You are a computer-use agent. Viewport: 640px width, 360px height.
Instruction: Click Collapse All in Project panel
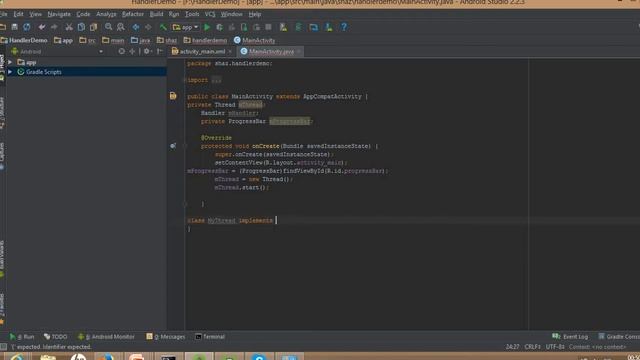pyautogui.click(x=132, y=51)
